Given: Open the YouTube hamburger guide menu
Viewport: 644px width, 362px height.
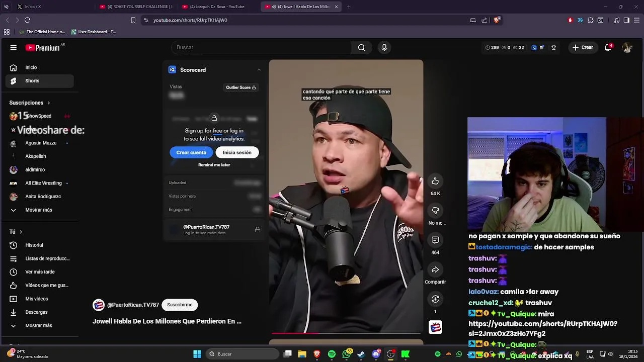Looking at the screenshot, I should (x=14, y=48).
